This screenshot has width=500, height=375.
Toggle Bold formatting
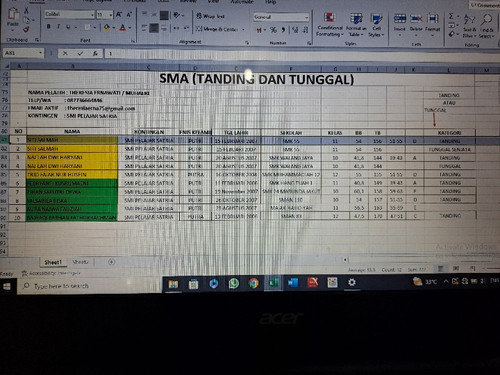[x=49, y=27]
